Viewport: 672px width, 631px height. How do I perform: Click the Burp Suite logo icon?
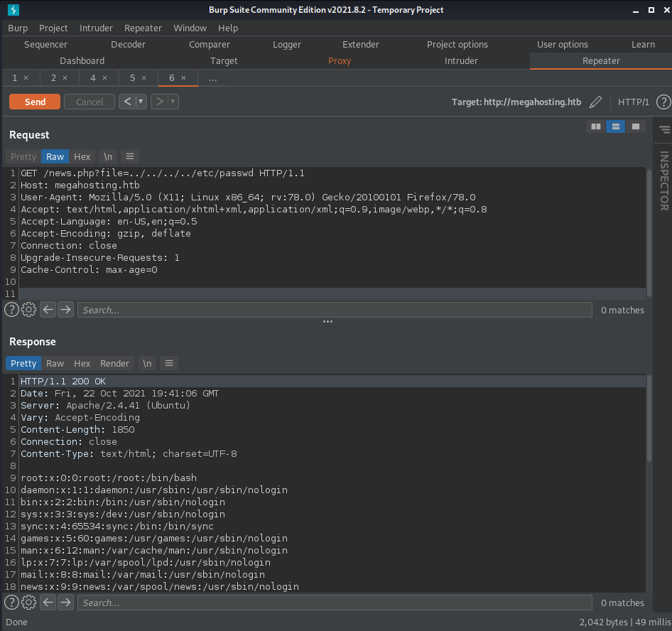tap(13, 9)
